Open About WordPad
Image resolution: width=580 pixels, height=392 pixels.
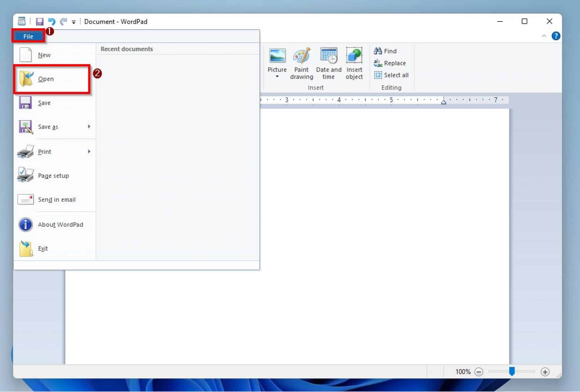tap(60, 224)
